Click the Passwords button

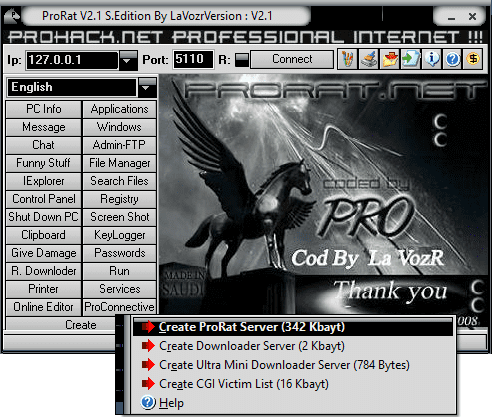point(119,253)
